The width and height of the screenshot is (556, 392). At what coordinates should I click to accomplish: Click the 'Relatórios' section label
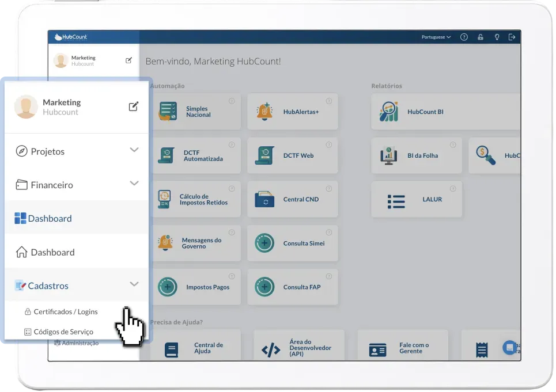tap(387, 86)
